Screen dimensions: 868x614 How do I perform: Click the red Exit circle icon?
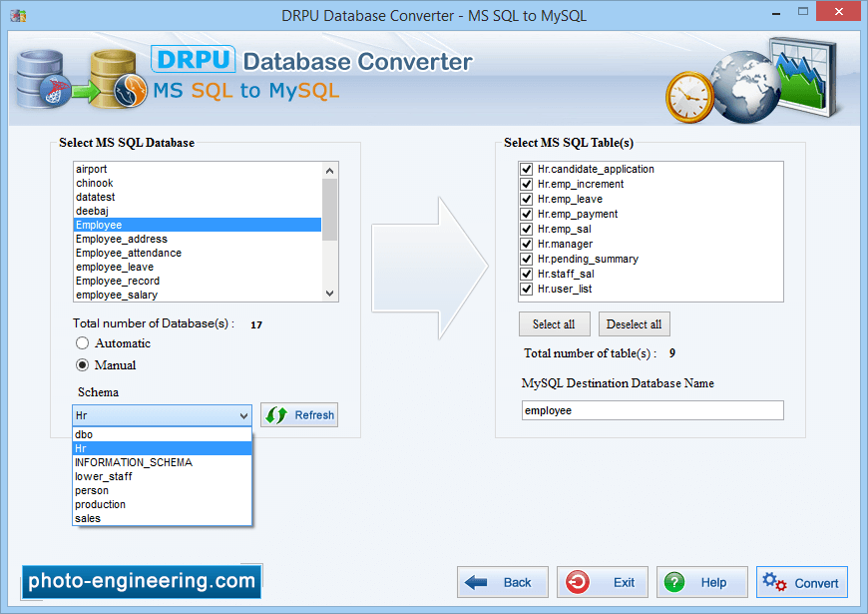pyautogui.click(x=578, y=582)
